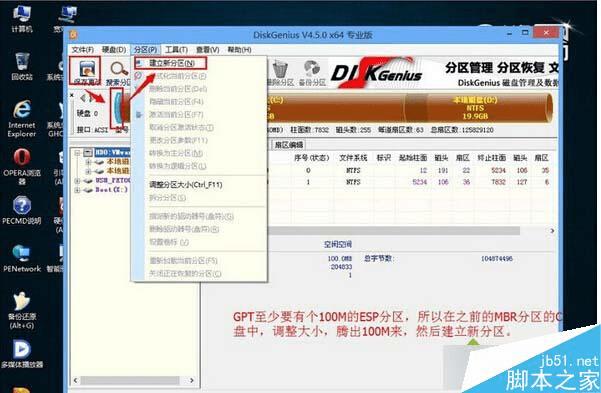Close the disk panel with small x
The height and width of the screenshot is (393, 601).
[x=72, y=95]
